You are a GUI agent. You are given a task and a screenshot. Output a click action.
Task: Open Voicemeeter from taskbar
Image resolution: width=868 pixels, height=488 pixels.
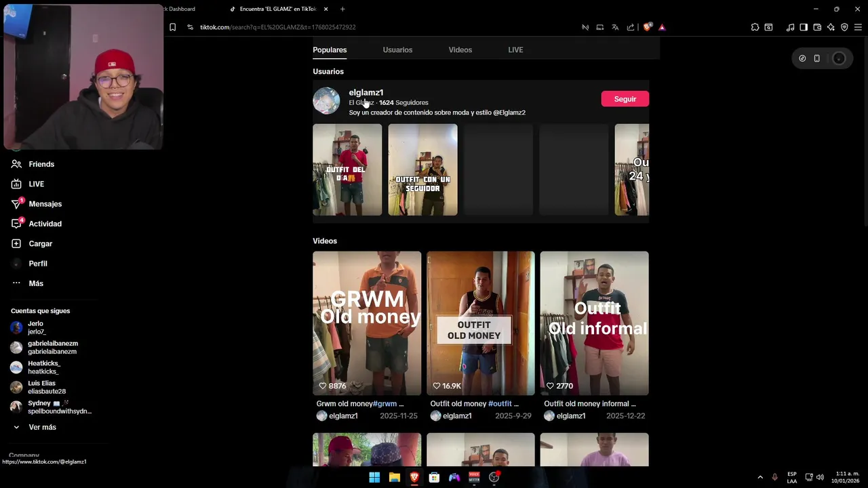474,477
